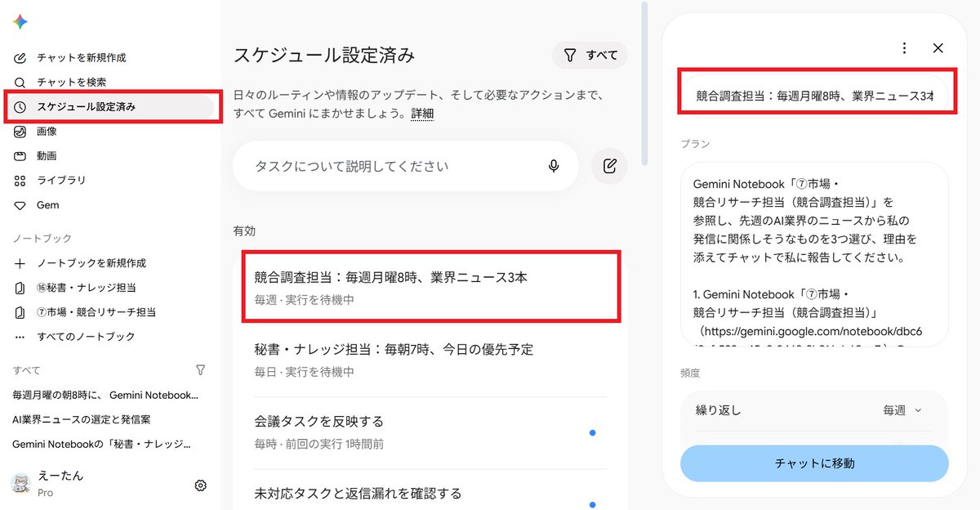This screenshot has width=980, height=510.
Task: Click the microphone icon in task field
Action: tap(554, 166)
